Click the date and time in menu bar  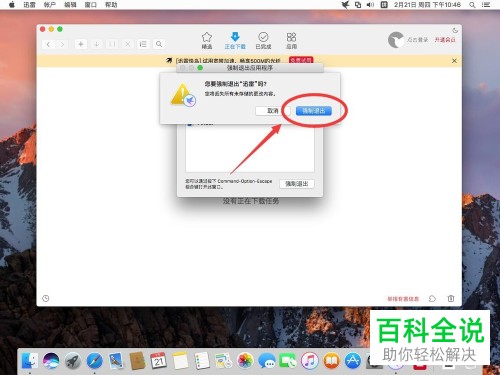pos(427,5)
